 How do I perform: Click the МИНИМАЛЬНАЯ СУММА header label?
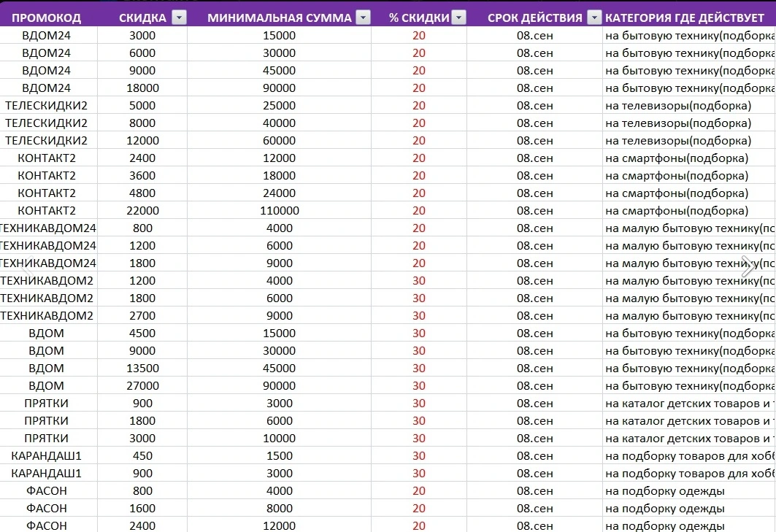point(279,18)
